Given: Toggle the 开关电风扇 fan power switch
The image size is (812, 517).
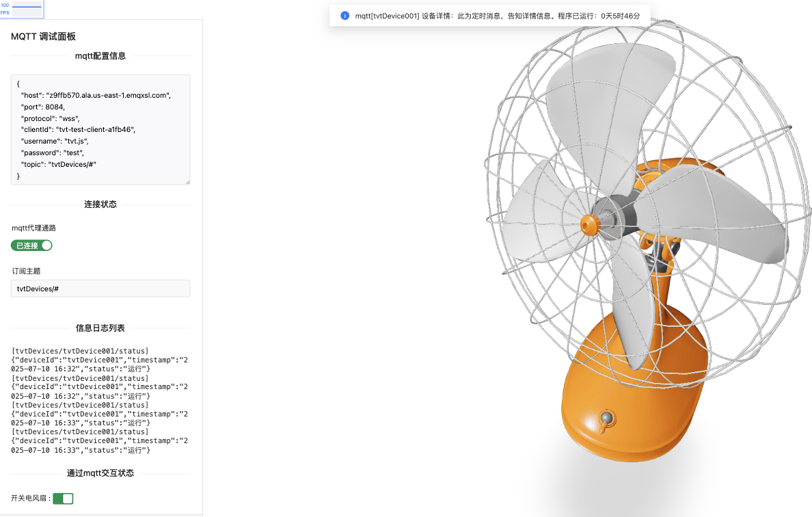Looking at the screenshot, I should [63, 499].
